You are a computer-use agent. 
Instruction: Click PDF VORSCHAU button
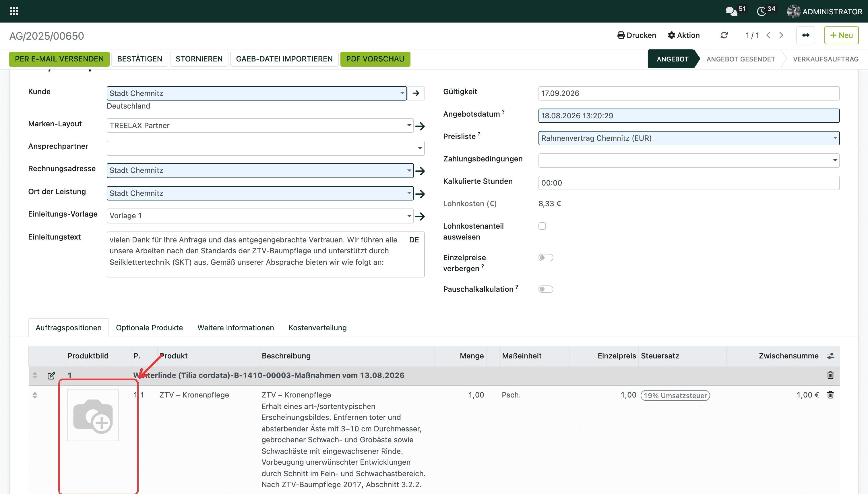375,59
